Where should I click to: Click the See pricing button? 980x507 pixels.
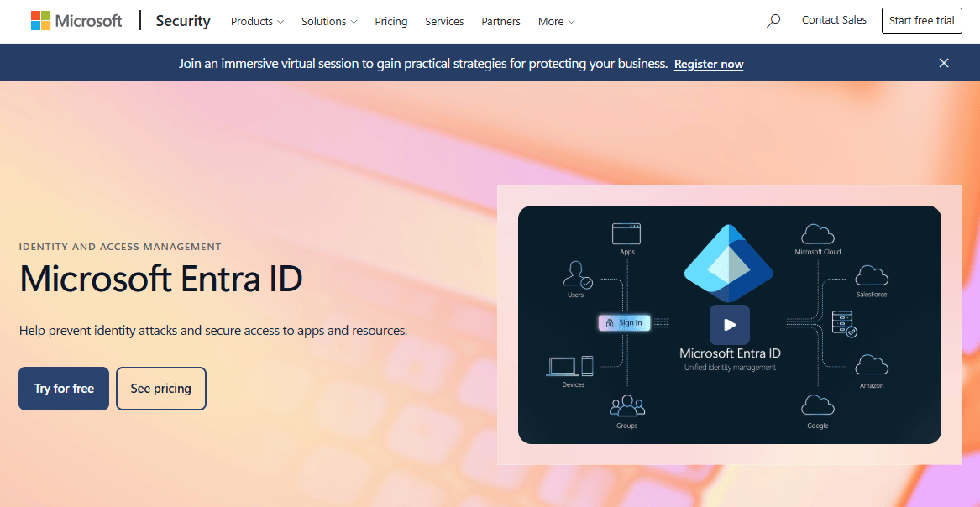click(161, 389)
